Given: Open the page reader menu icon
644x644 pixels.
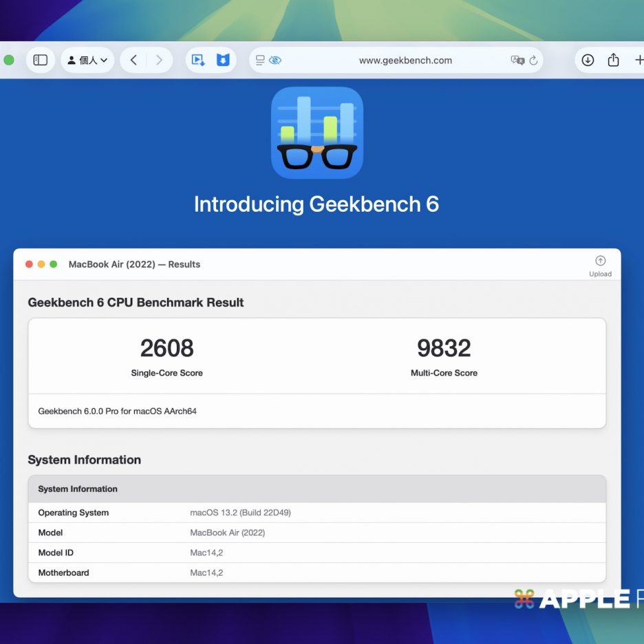Looking at the screenshot, I should coord(260,61).
